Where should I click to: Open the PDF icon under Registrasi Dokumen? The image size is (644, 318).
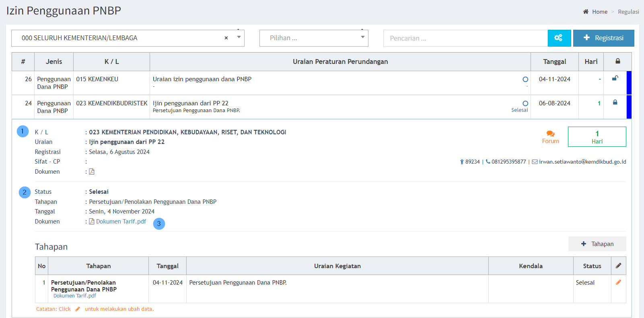click(x=92, y=172)
